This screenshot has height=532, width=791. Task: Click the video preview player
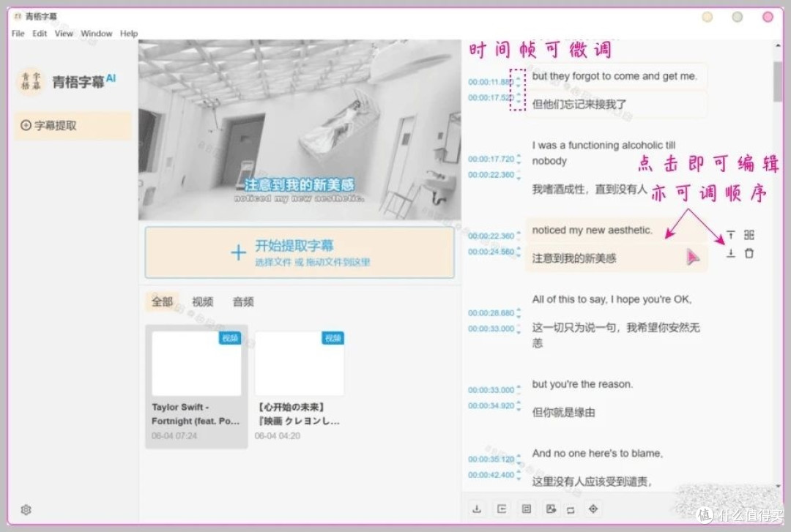300,130
